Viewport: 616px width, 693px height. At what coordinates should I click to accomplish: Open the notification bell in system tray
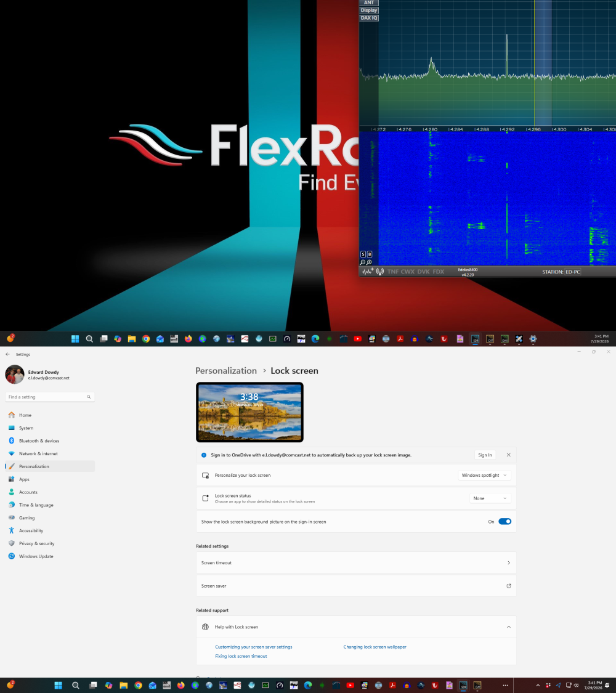tap(607, 686)
